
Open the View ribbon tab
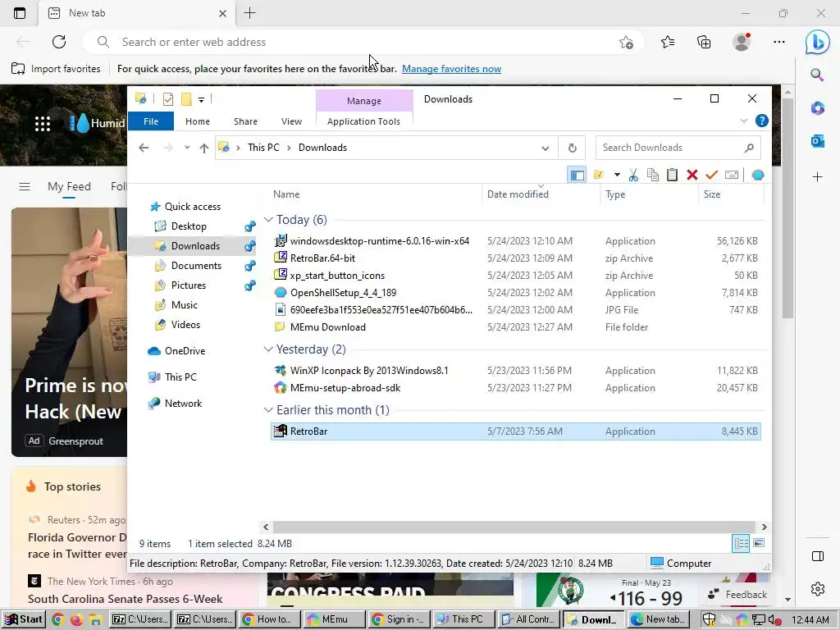pyautogui.click(x=291, y=121)
